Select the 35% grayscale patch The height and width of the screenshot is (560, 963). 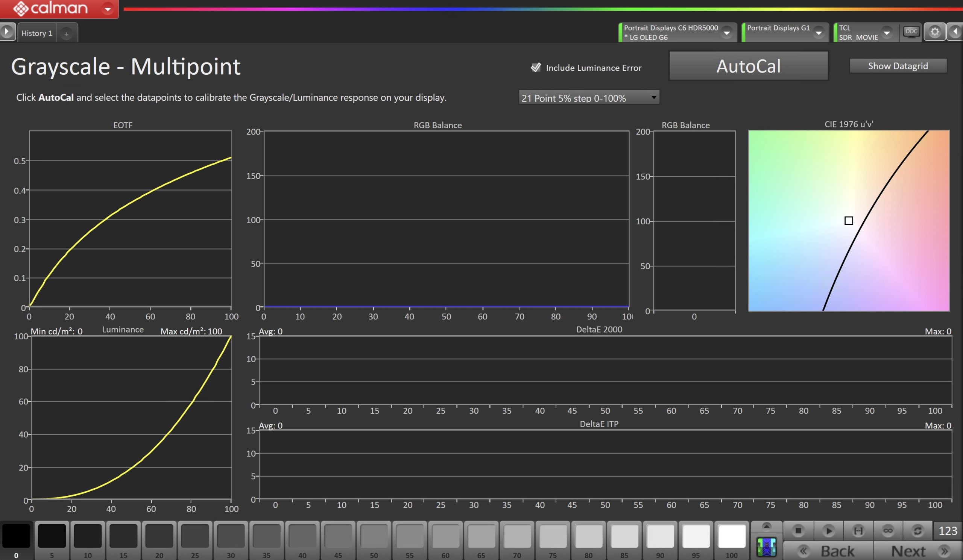coord(266,540)
